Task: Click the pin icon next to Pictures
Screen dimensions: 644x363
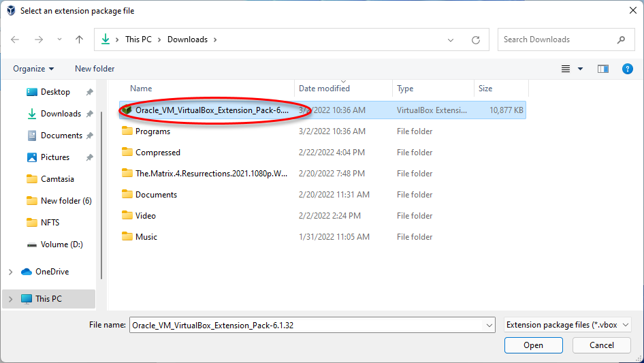Action: (89, 157)
